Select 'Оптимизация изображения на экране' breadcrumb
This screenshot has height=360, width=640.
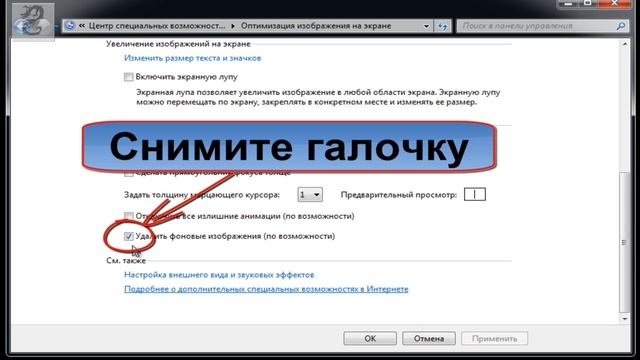316,26
